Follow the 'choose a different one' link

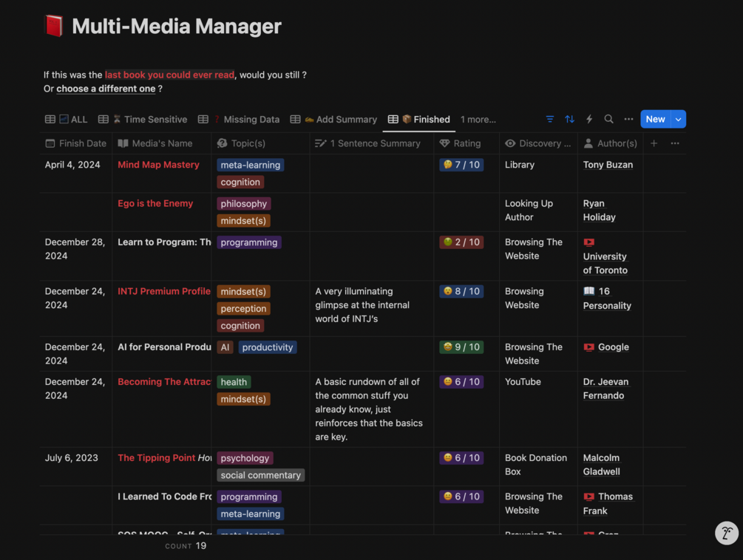coord(106,89)
